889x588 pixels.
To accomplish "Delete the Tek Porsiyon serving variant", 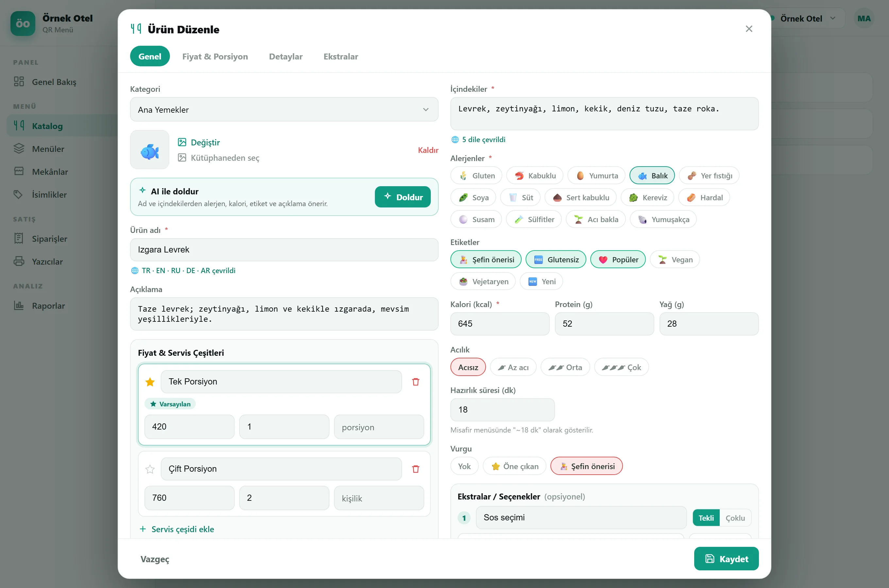I will click(x=416, y=382).
